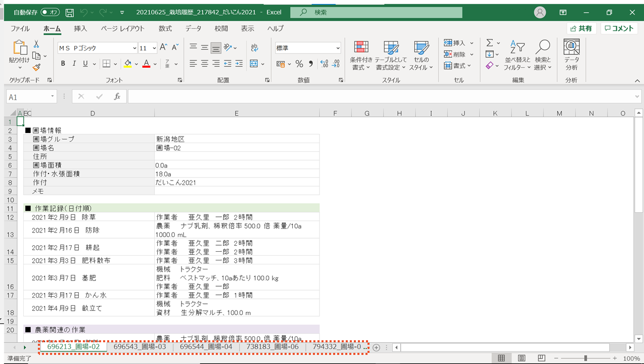644x364 pixels.
Task: Open number format dropdown 標準
Action: pos(338,48)
